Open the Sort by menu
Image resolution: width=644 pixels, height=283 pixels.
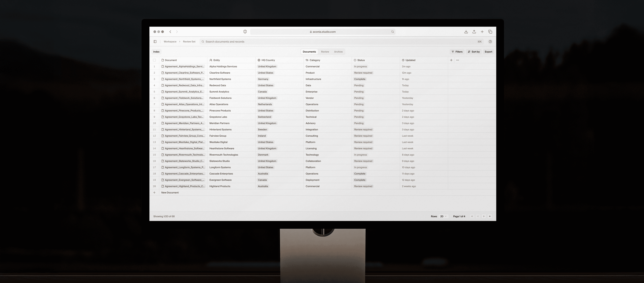474,52
